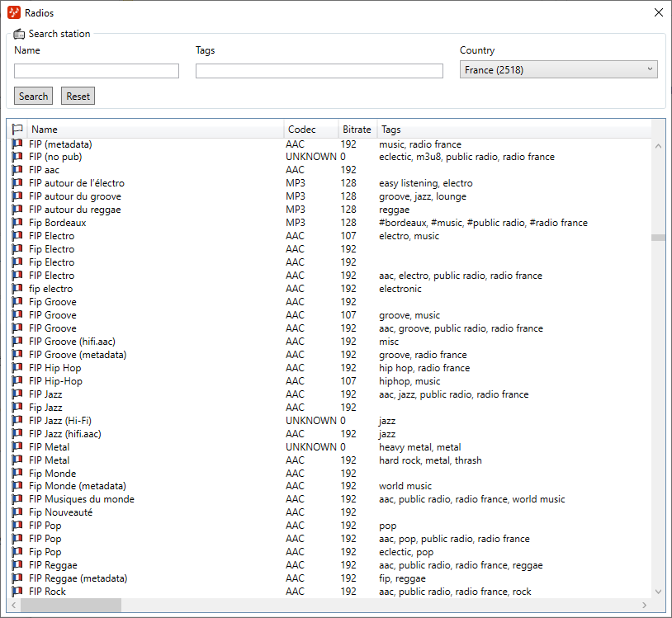Click the flag icon for FIP autour de l'électro
This screenshot has height=618, width=672.
(x=17, y=183)
